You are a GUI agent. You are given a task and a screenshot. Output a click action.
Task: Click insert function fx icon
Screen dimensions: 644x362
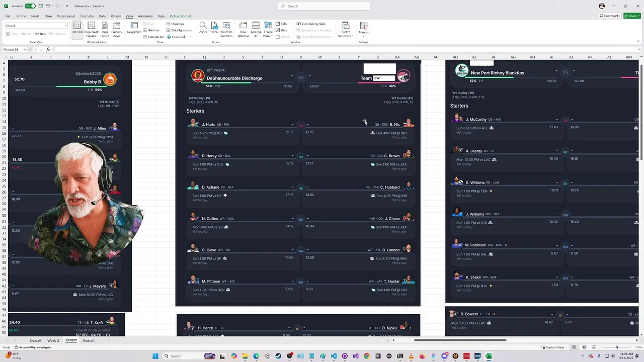(x=48, y=49)
